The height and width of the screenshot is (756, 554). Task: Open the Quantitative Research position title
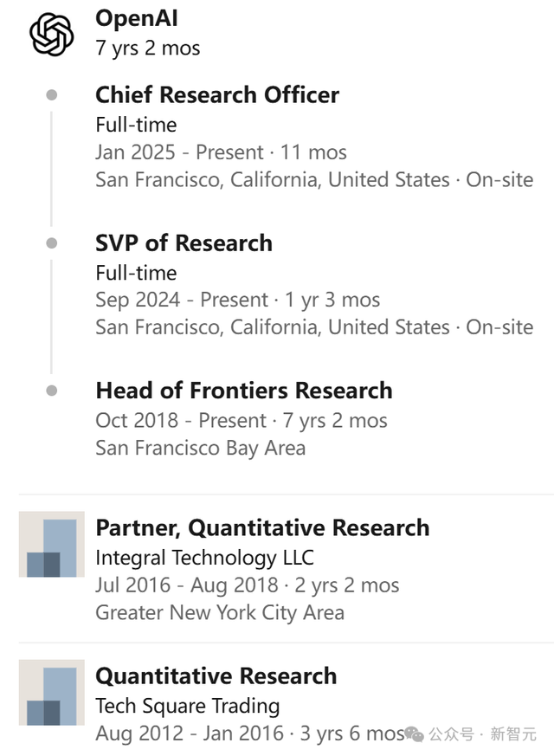[216, 675]
